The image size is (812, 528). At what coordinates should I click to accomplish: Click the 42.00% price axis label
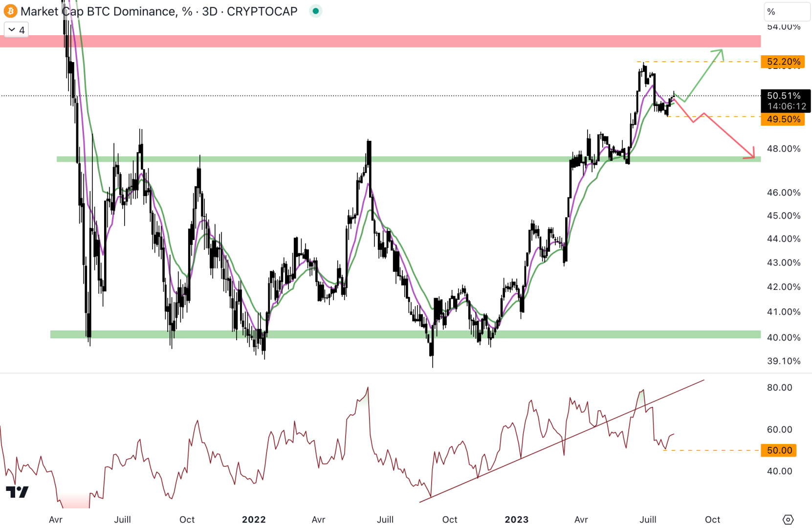(784, 287)
